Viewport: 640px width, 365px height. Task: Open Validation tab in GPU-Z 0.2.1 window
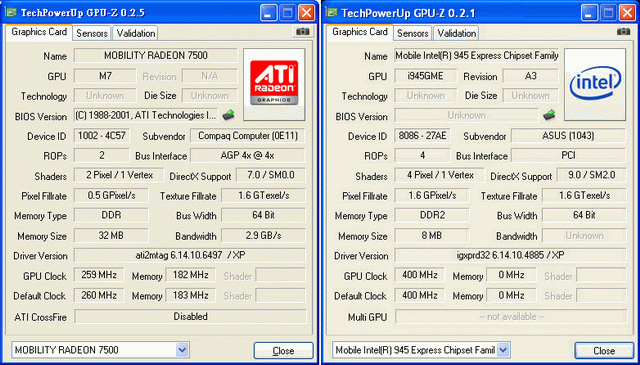point(456,33)
